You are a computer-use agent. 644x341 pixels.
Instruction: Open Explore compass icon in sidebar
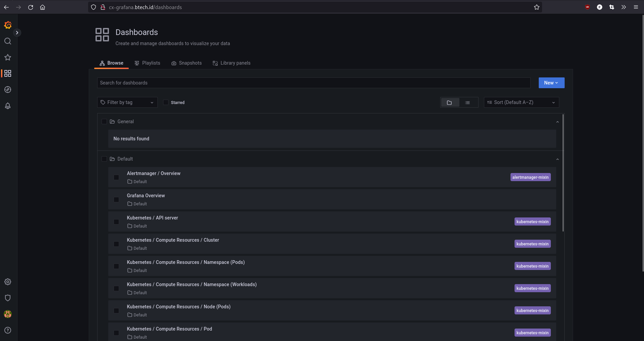[x=8, y=90]
